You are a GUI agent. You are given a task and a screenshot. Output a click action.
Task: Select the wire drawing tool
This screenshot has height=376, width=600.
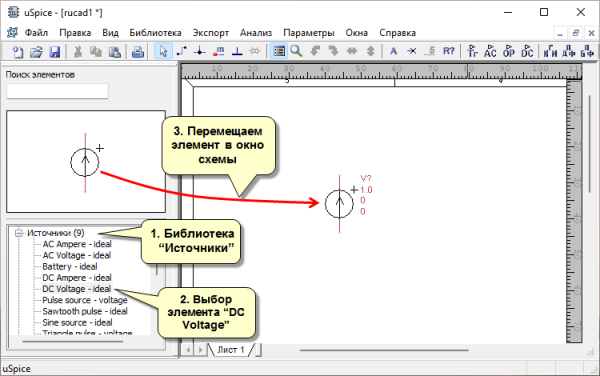[x=181, y=51]
